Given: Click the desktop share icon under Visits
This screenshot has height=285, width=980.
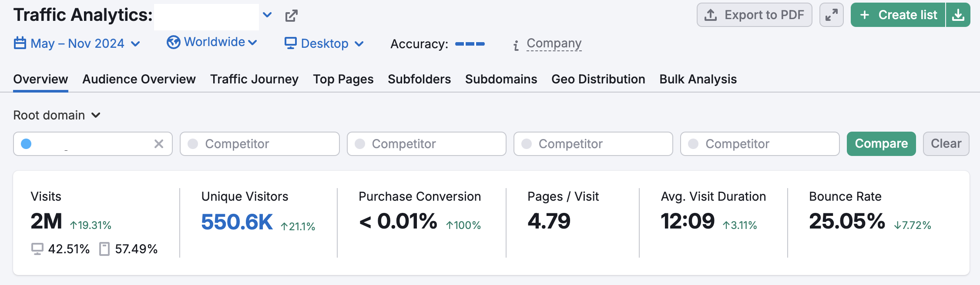Looking at the screenshot, I should (37, 249).
